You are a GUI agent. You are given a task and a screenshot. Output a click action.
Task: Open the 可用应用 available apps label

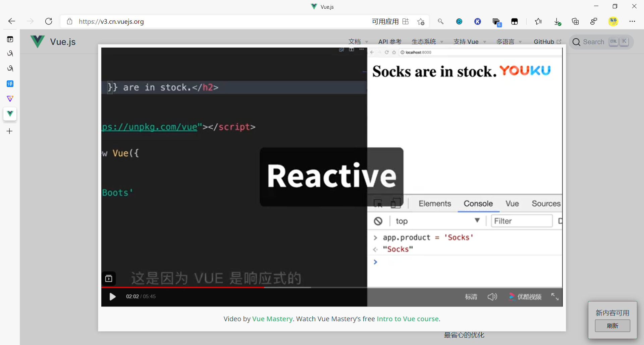(x=385, y=21)
